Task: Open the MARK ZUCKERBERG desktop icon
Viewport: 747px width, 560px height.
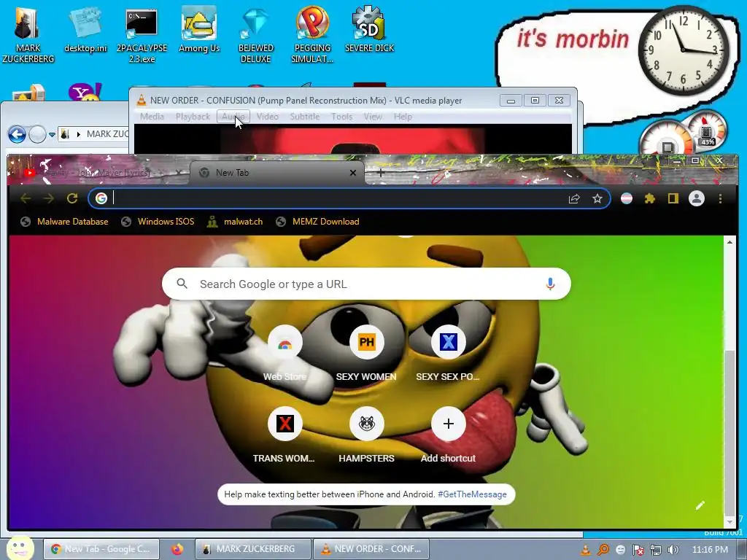Action: [28, 34]
